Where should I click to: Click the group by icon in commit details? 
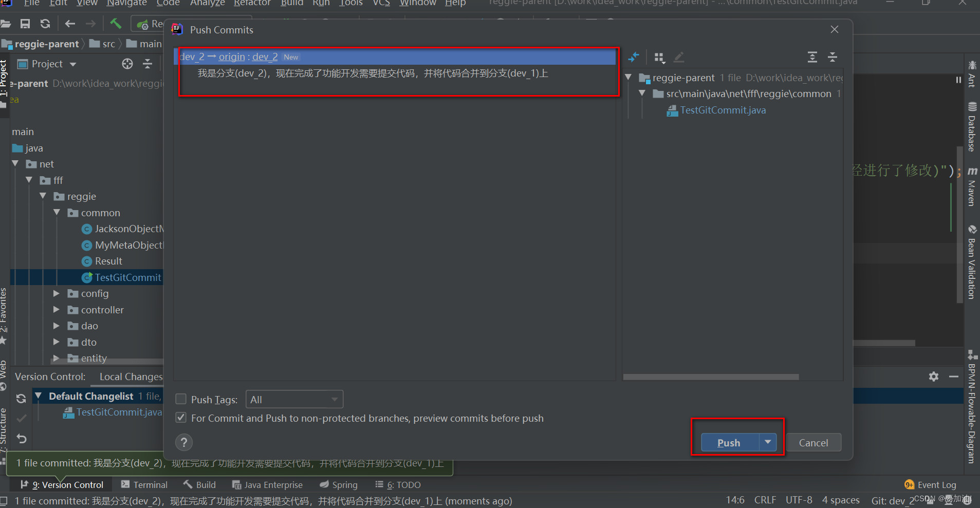click(659, 57)
